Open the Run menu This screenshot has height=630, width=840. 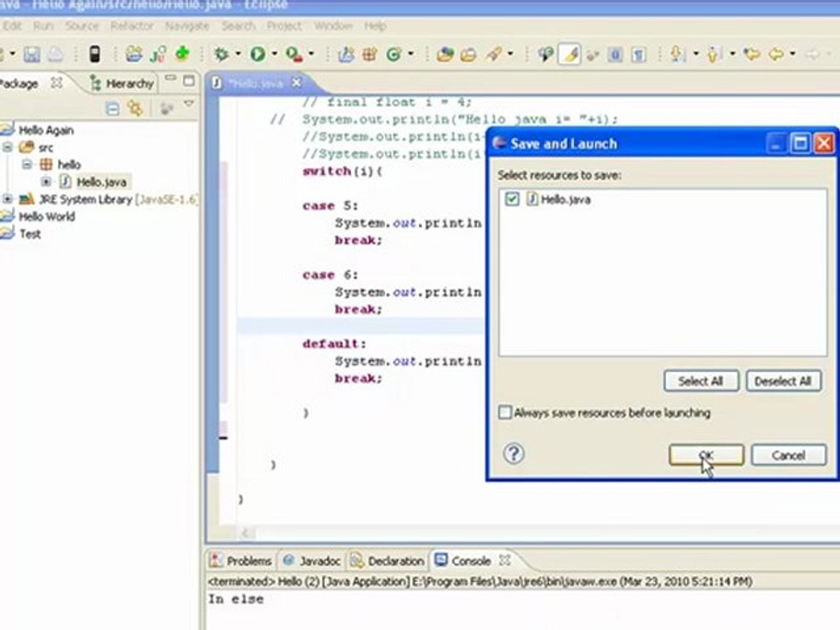coord(44,25)
